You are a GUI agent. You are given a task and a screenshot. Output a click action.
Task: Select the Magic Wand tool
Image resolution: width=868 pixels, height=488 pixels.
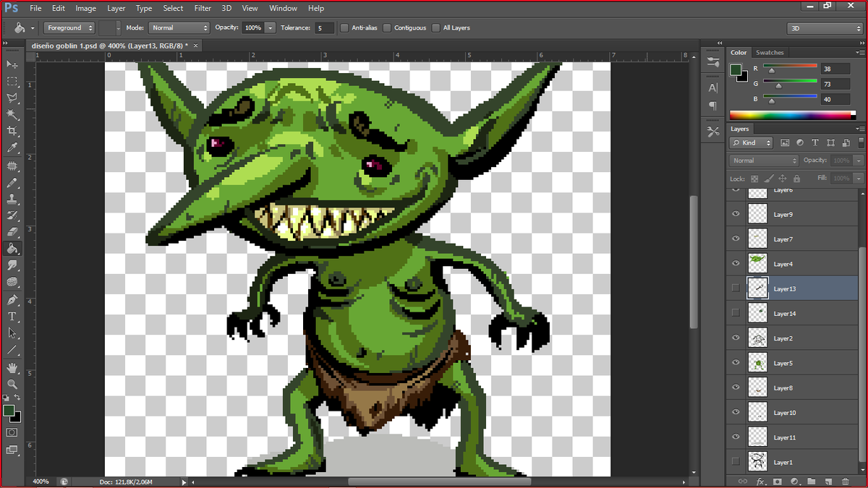click(x=12, y=114)
